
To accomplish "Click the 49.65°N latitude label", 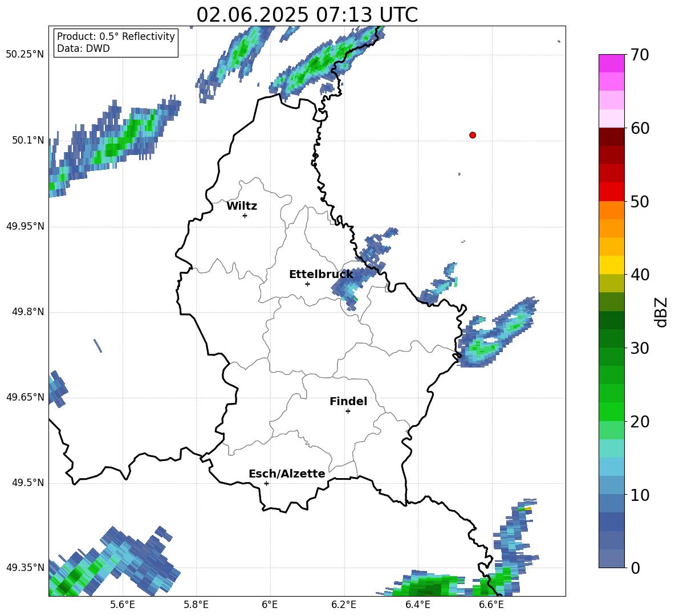I will click(25, 397).
